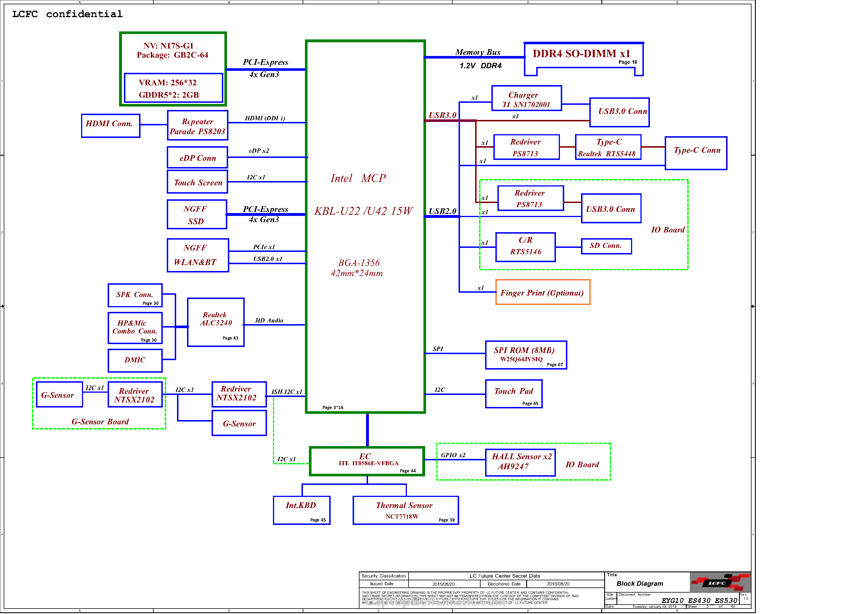Click the "Touch Pad" block

pos(514,394)
